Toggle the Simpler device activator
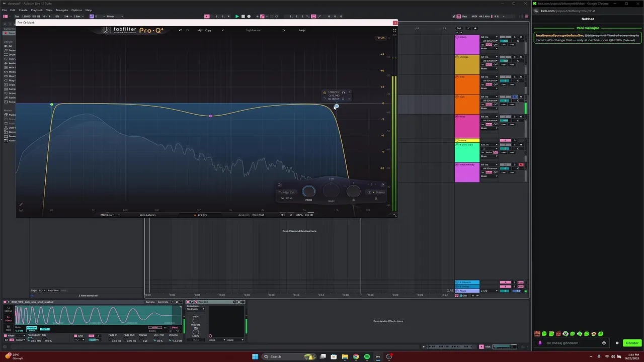The height and width of the screenshot is (362, 644). [x=5, y=302]
